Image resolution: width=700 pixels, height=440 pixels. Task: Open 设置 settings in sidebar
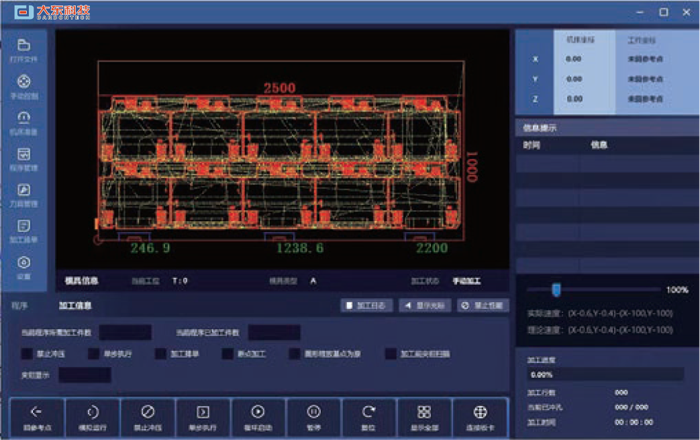click(24, 266)
